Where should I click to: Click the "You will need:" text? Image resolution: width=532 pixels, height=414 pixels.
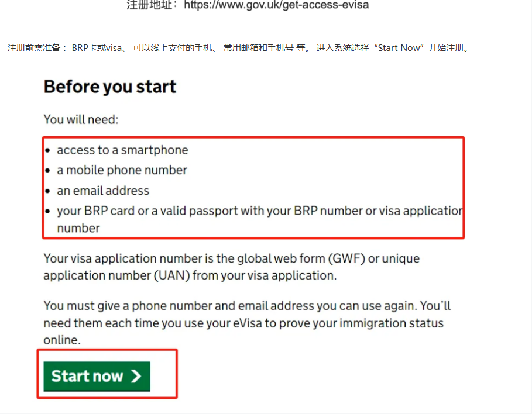pyautogui.click(x=81, y=120)
